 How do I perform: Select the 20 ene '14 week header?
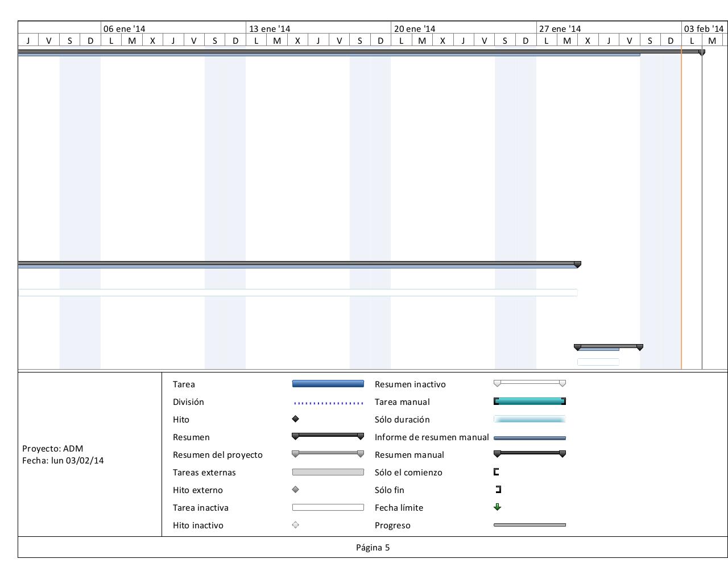[415, 28]
